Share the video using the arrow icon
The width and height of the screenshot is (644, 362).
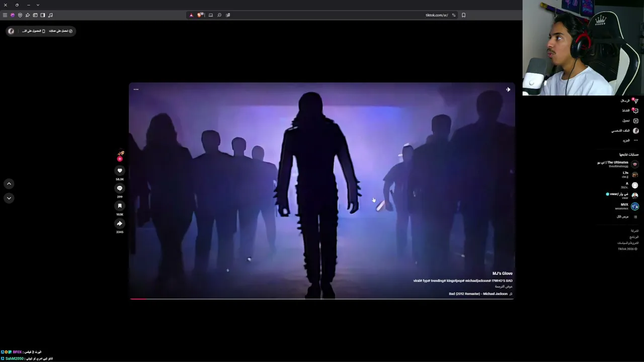click(120, 224)
